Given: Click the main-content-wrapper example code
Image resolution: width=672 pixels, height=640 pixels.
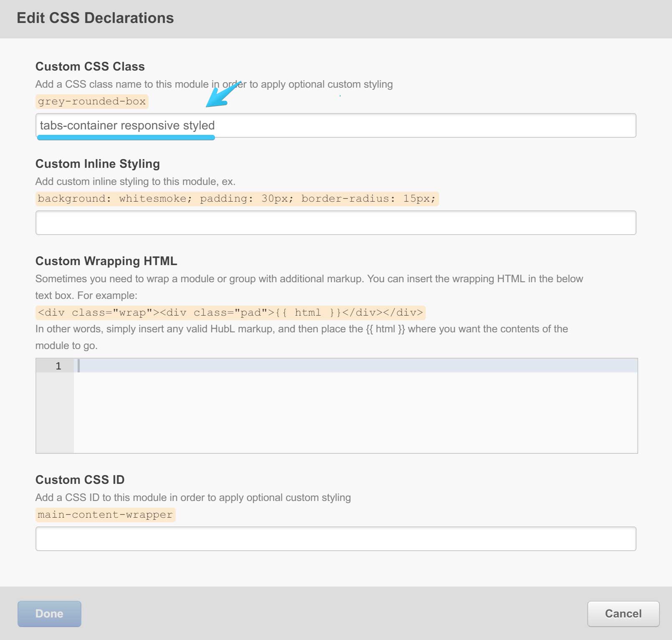Looking at the screenshot, I should 105,515.
